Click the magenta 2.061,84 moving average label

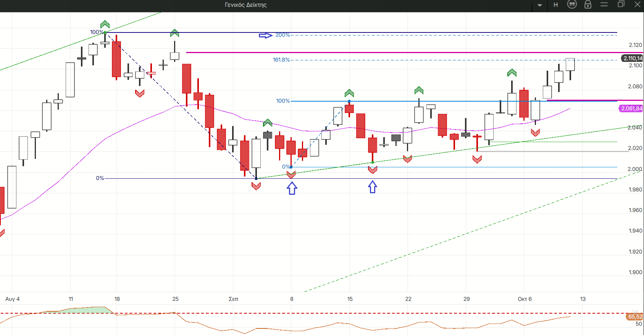click(x=631, y=108)
